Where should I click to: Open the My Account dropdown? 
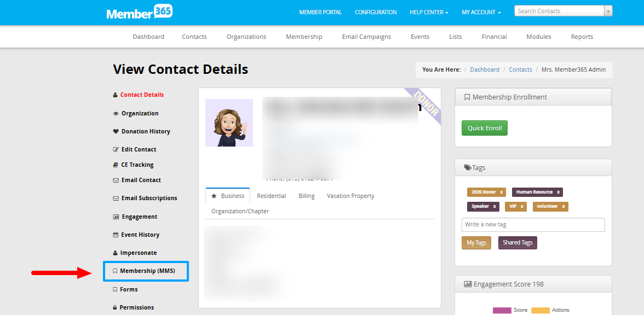[x=481, y=13]
